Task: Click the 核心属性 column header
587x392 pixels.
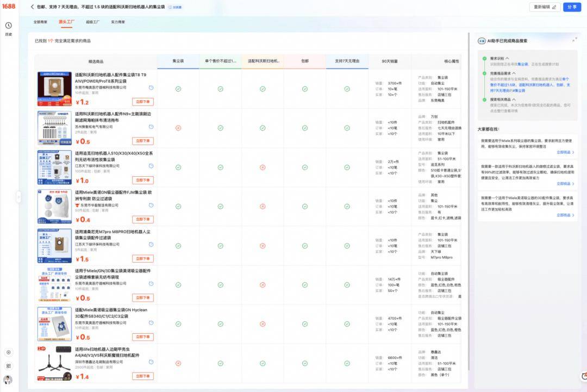Action: pyautogui.click(x=436, y=61)
